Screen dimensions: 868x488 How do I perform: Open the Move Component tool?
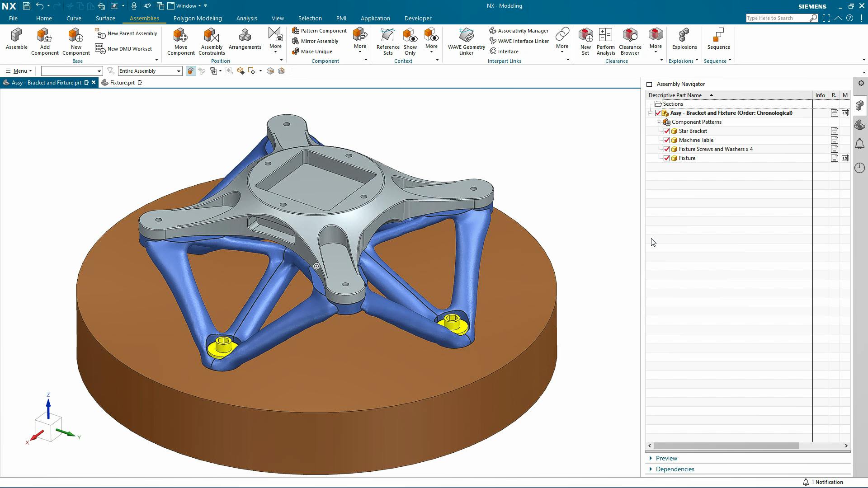pos(180,36)
